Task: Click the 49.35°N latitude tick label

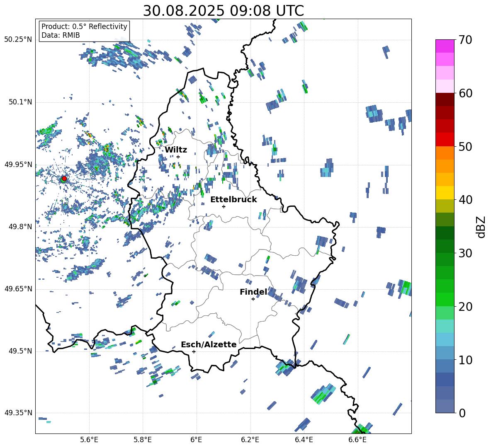Action: click(18, 413)
